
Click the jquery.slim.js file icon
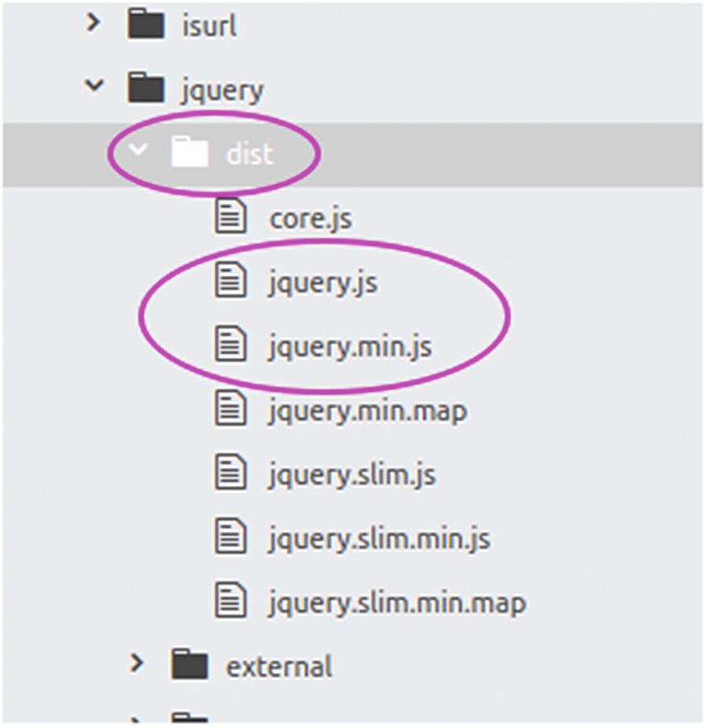(x=230, y=472)
